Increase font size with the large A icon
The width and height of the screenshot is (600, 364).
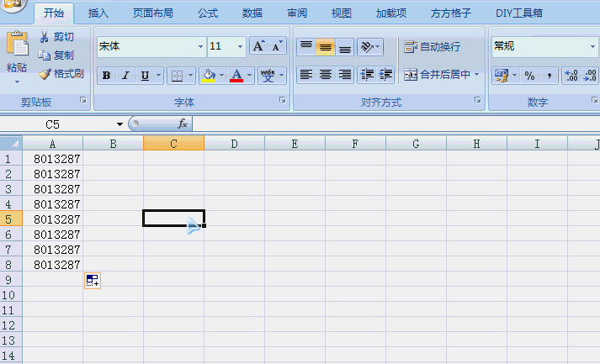click(258, 46)
